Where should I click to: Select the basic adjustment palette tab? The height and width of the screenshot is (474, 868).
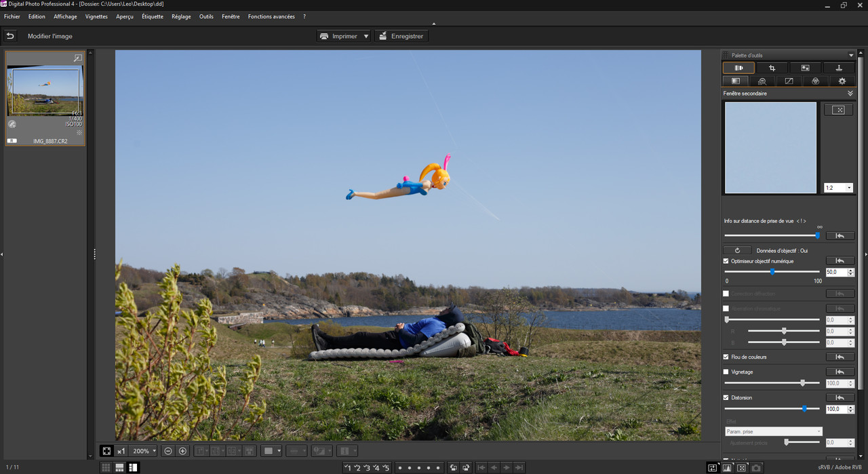(736, 81)
